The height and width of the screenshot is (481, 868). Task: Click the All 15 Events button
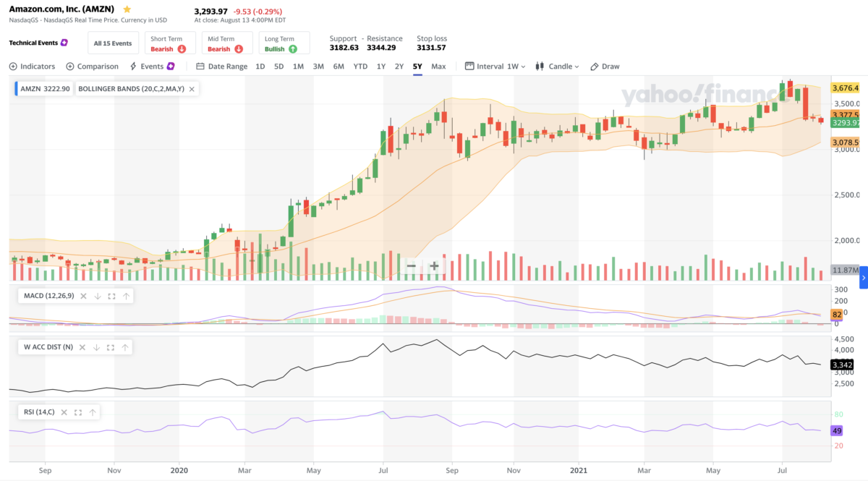coord(113,43)
